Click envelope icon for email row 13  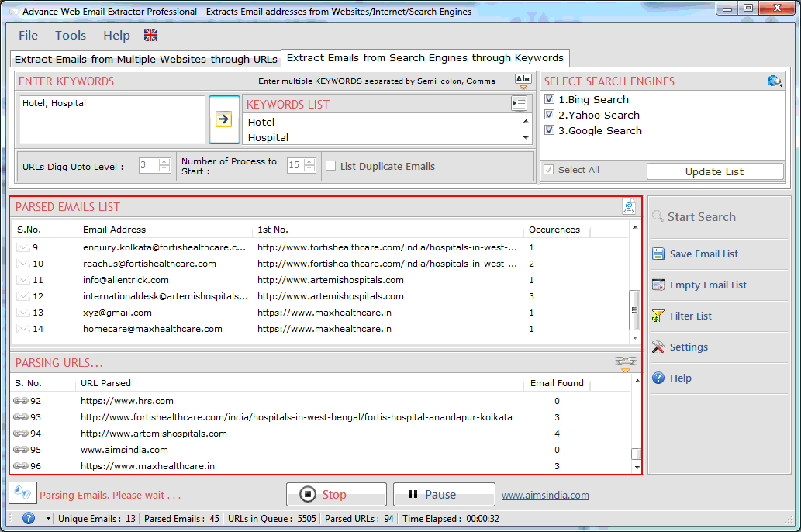[x=23, y=313]
